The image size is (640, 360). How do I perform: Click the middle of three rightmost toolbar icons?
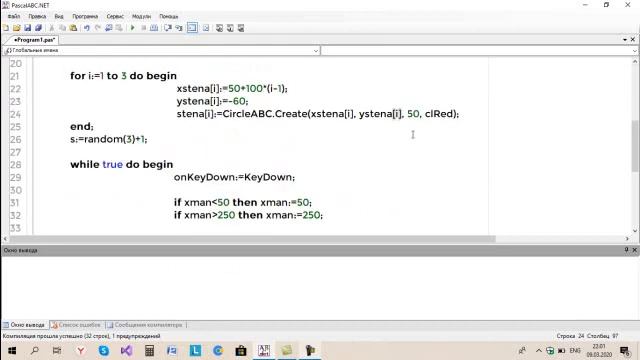230,28
